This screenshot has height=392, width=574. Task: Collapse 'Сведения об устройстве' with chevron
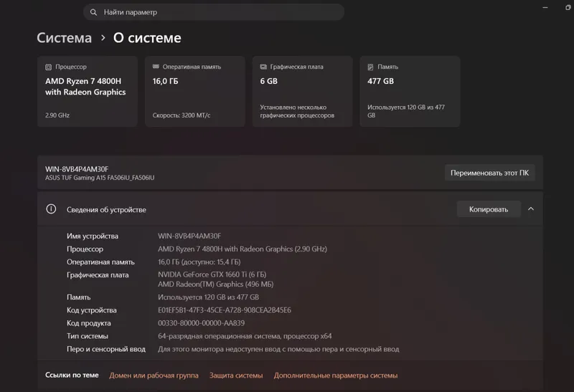point(531,209)
